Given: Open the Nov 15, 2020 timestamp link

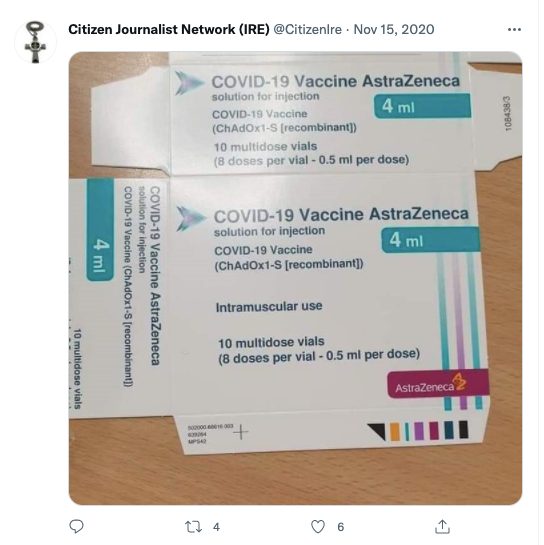Looking at the screenshot, I should pyautogui.click(x=394, y=30).
